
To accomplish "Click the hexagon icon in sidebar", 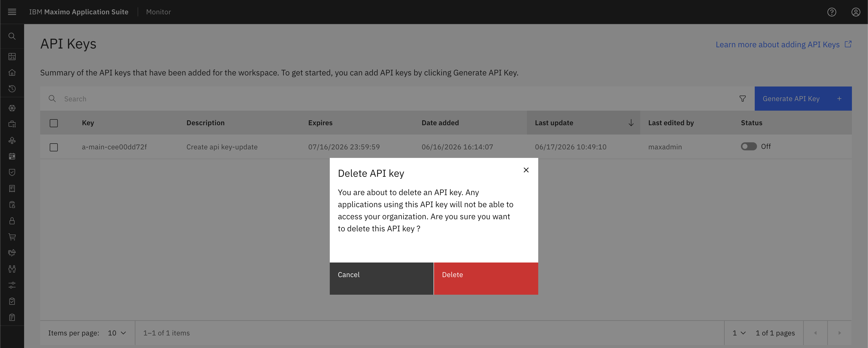I will (12, 108).
